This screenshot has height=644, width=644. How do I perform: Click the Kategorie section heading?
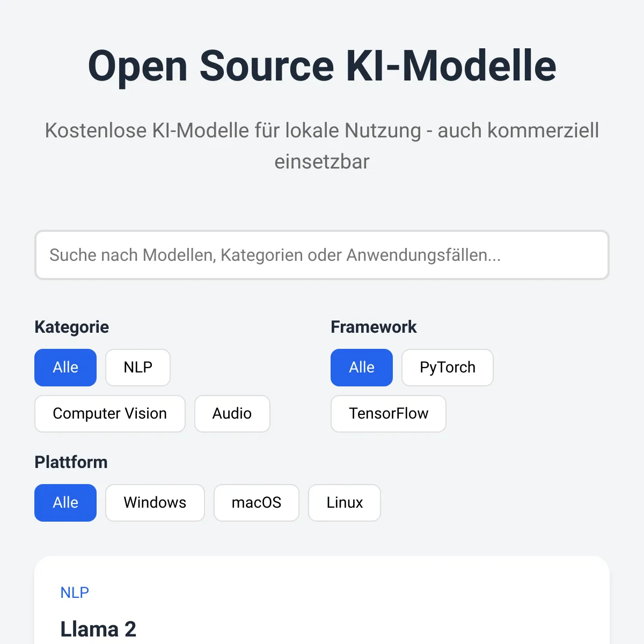(72, 327)
